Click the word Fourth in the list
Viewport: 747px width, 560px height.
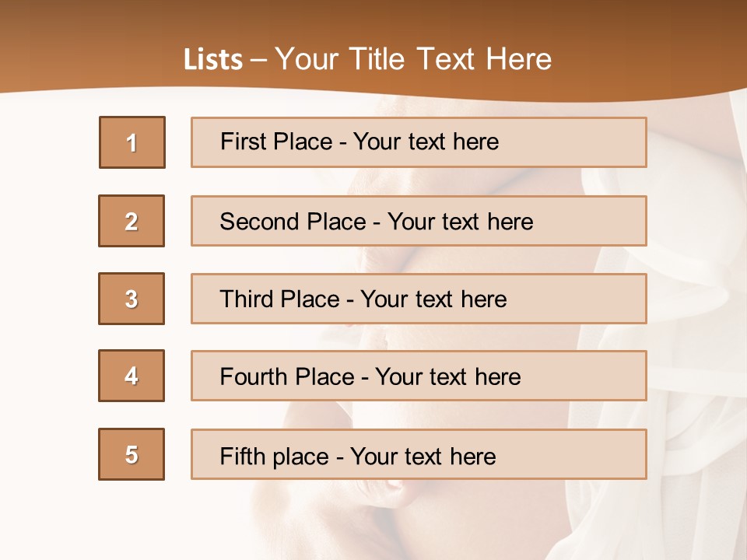pyautogui.click(x=254, y=376)
